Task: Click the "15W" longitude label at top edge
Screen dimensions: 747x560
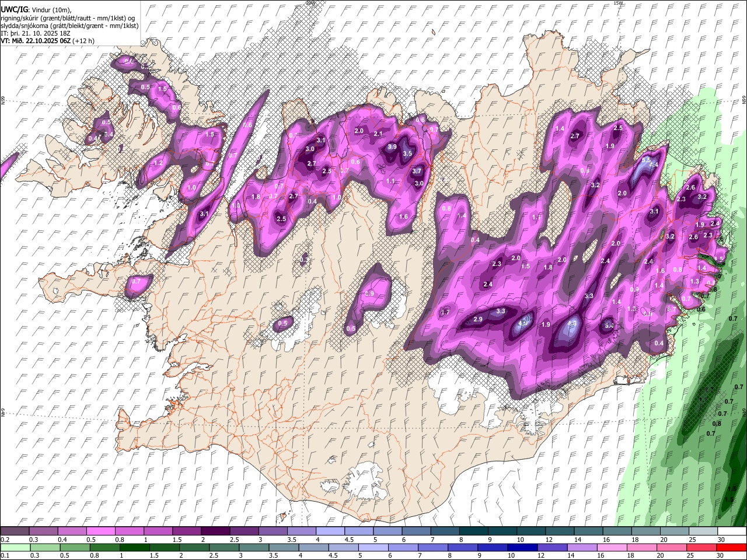Action: click(618, 3)
